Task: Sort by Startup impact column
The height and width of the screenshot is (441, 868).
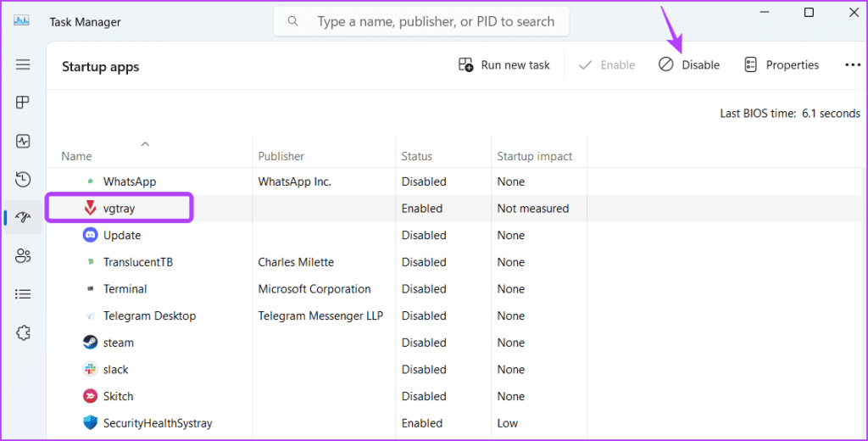Action: (x=535, y=156)
